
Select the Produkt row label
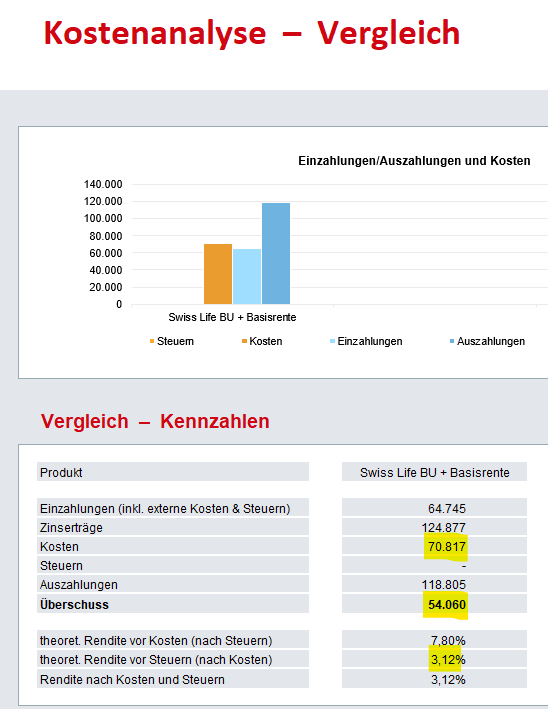point(61,473)
